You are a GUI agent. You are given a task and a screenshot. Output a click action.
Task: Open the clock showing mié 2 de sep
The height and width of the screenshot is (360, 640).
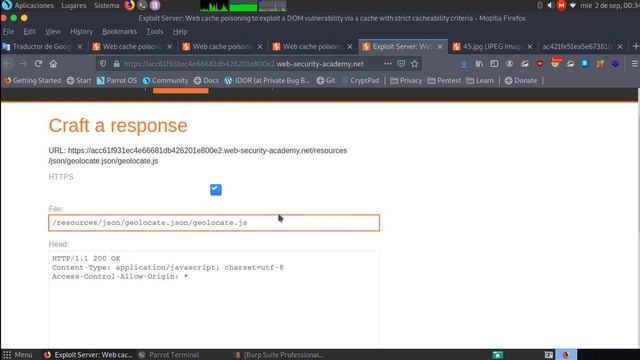click(x=610, y=5)
